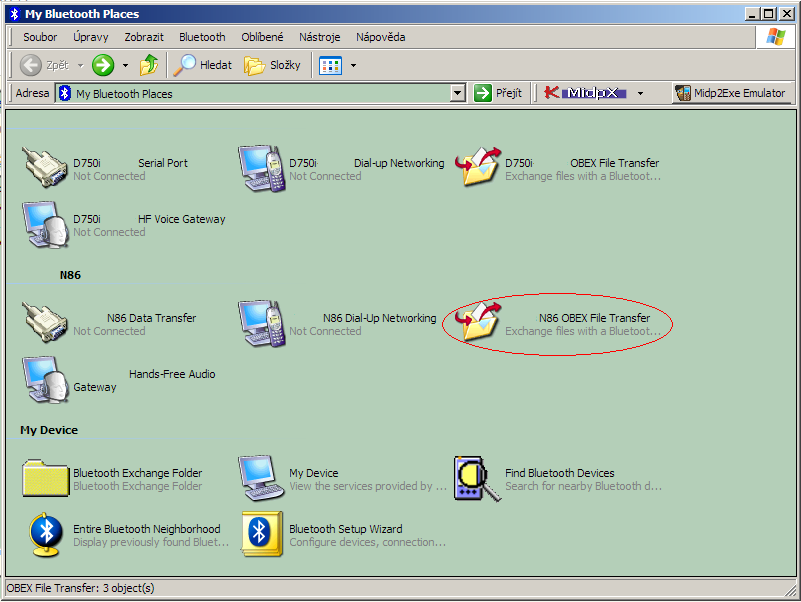This screenshot has width=801, height=602.
Task: Select the N86 Data Transfer label text
Action: (152, 318)
